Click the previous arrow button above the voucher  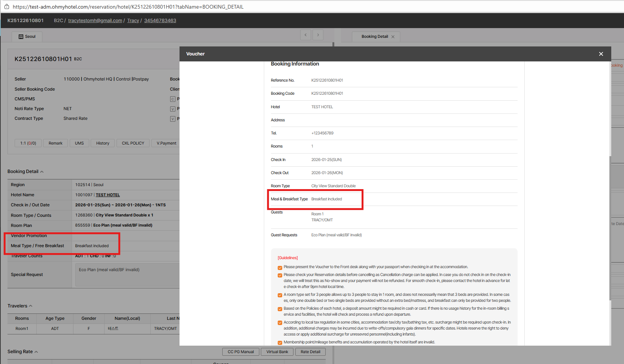pyautogui.click(x=305, y=35)
